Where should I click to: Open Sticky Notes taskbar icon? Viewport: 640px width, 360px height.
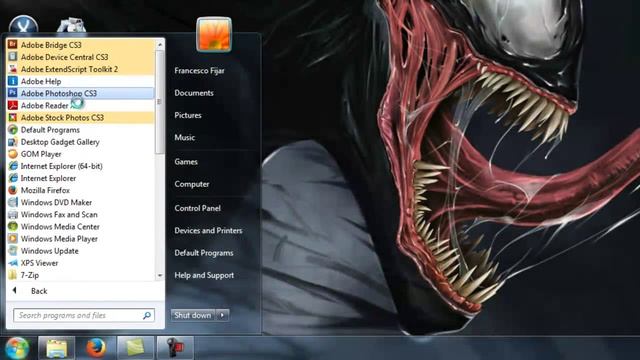[x=135, y=348]
